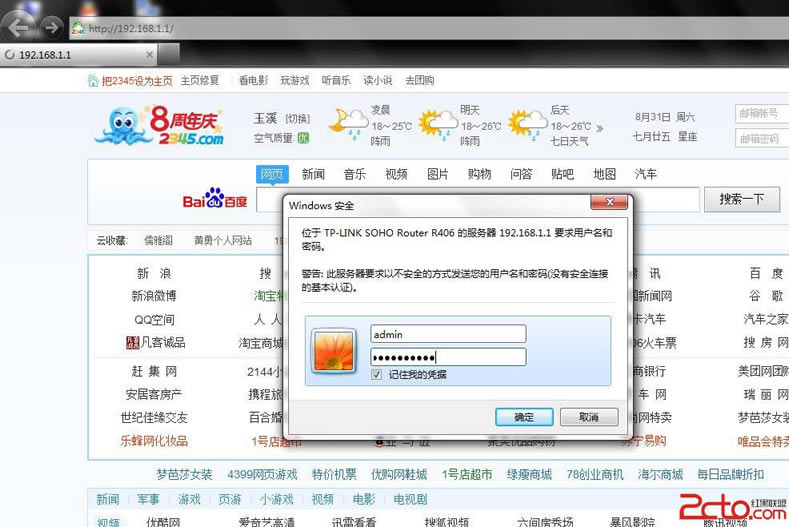The image size is (789, 527).
Task: Open the 赶集网 site link
Action: coord(154,371)
